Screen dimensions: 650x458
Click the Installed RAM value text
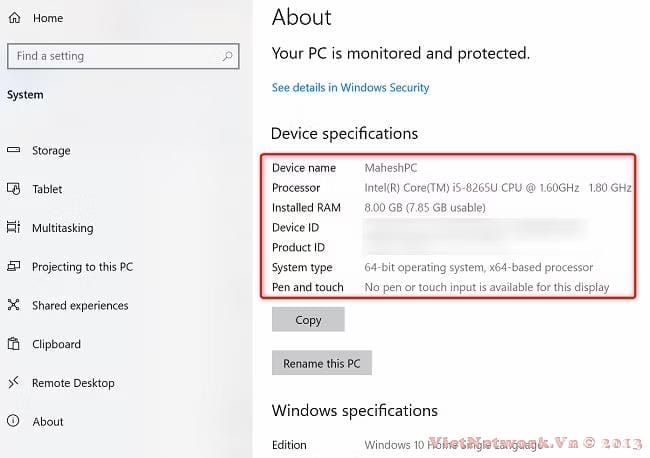(425, 208)
